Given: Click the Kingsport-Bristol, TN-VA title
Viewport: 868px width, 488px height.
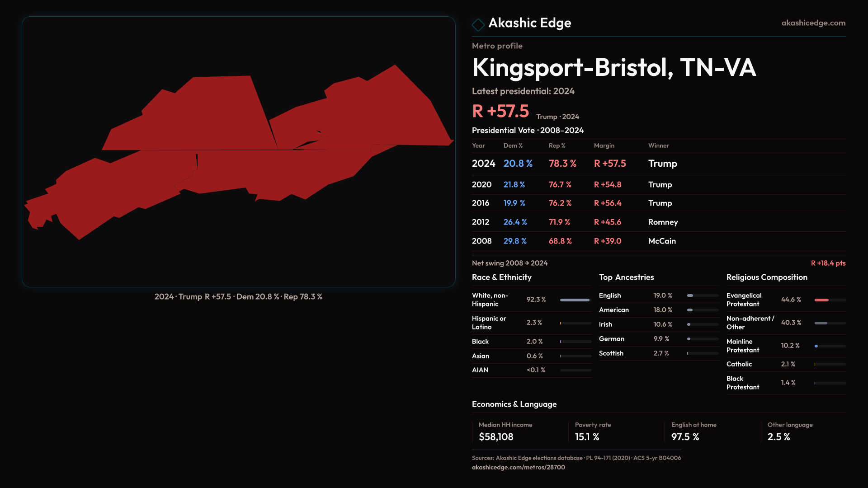Looking at the screenshot, I should tap(613, 68).
